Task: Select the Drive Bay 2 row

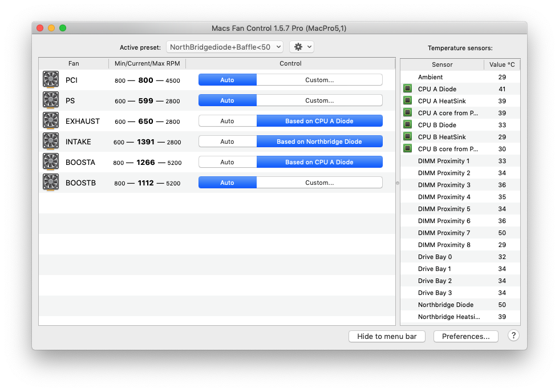Action: (460, 281)
